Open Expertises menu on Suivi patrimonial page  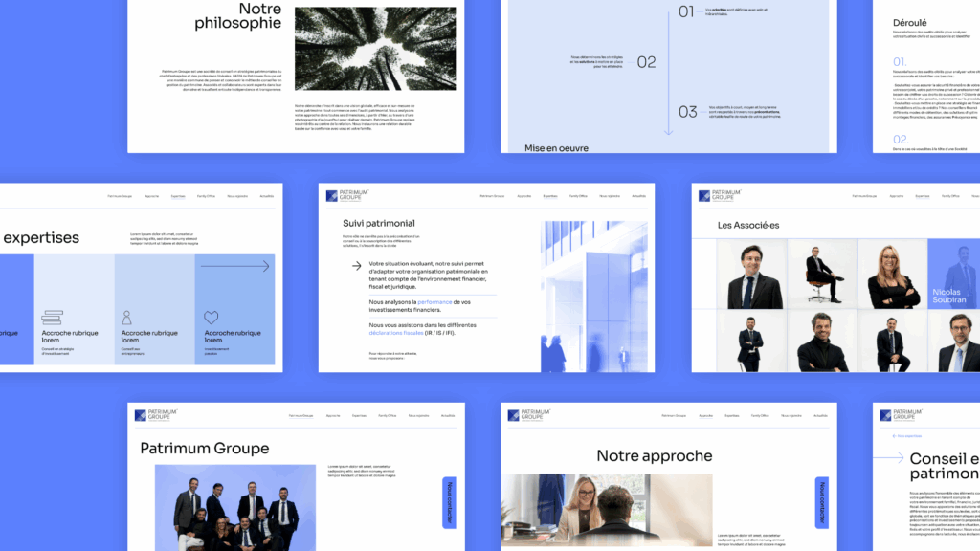coord(550,196)
